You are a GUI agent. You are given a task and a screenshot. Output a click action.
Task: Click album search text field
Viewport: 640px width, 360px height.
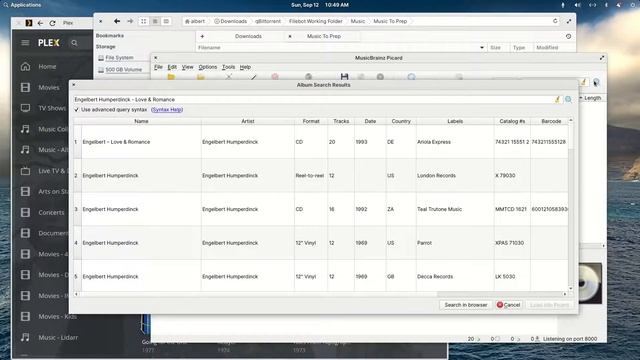(x=313, y=99)
